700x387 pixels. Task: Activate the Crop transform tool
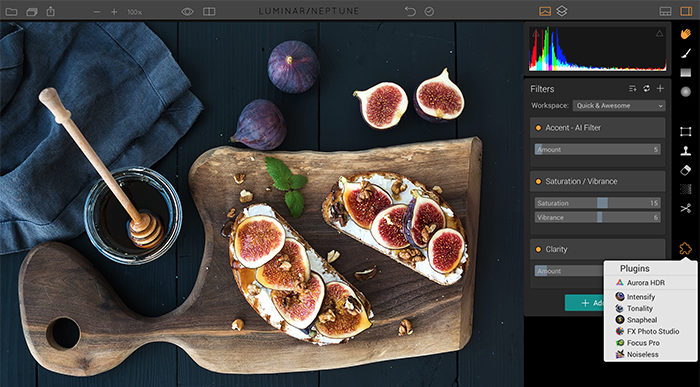pos(685,132)
